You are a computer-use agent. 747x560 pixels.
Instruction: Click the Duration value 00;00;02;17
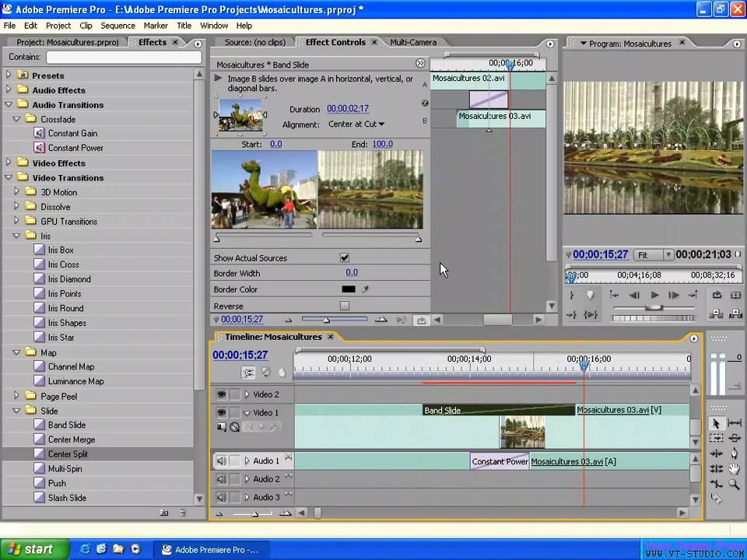coord(348,109)
